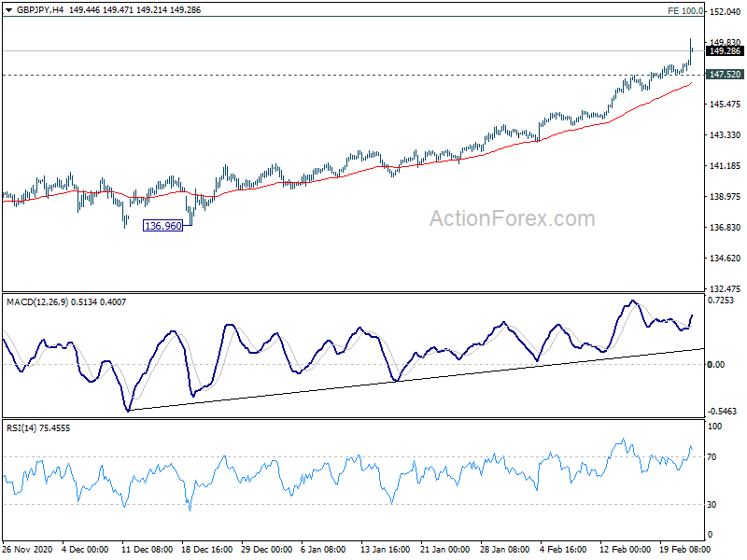Select the 152.040 price axis value

(x=726, y=12)
